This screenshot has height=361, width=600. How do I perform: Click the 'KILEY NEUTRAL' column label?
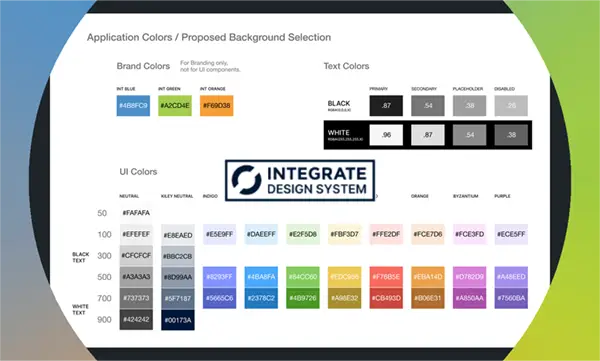coord(177,196)
